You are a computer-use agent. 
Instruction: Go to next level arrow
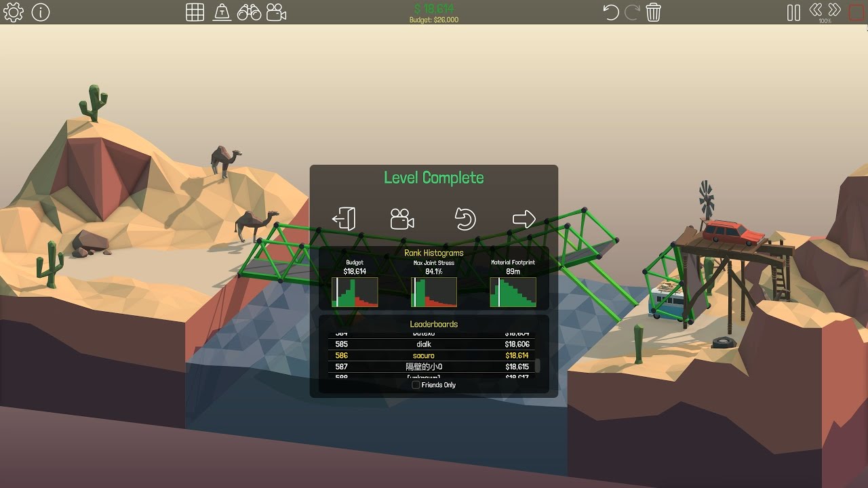tap(524, 219)
